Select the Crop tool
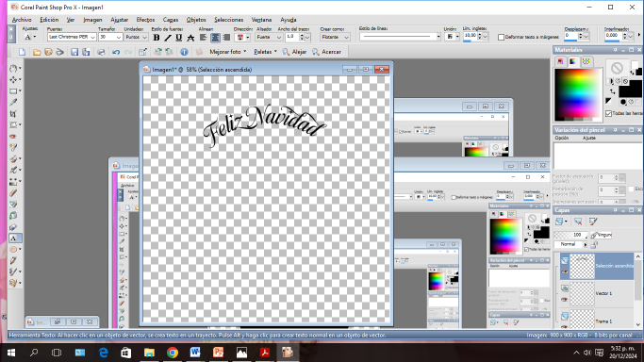 (x=13, y=114)
